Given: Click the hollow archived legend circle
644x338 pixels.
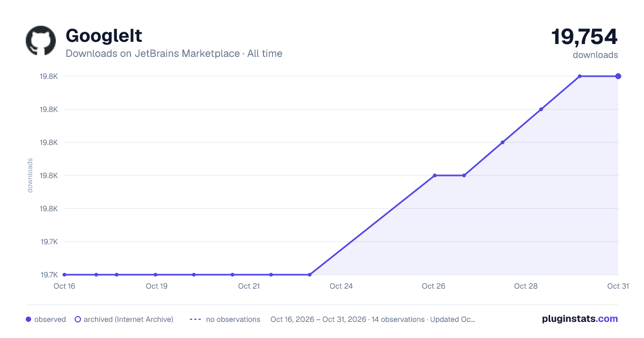Looking at the screenshot, I should pyautogui.click(x=78, y=319).
